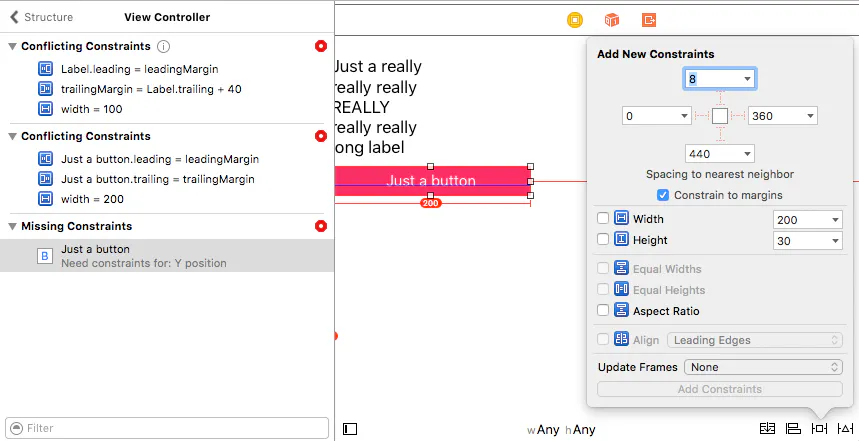
Task: Open the Update Frames None dropdown
Action: (763, 367)
